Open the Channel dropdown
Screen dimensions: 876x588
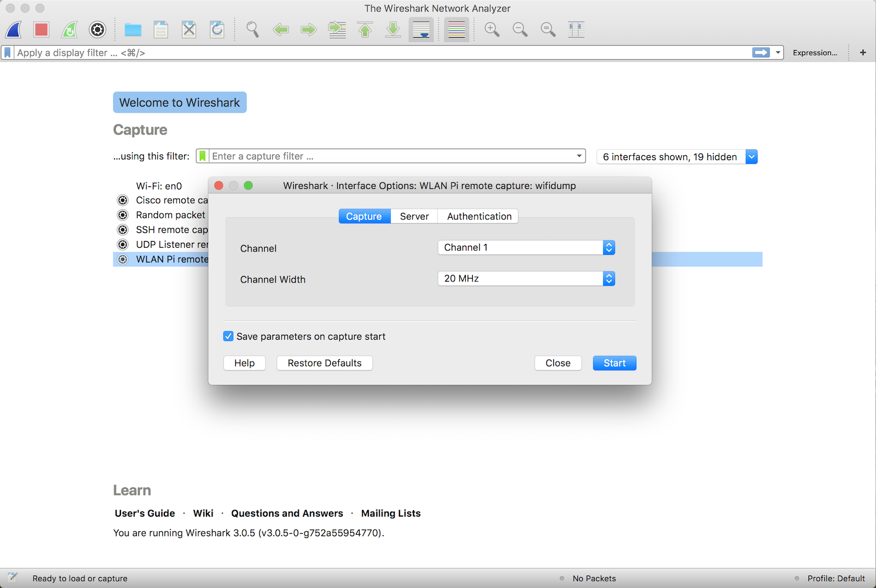click(x=526, y=248)
